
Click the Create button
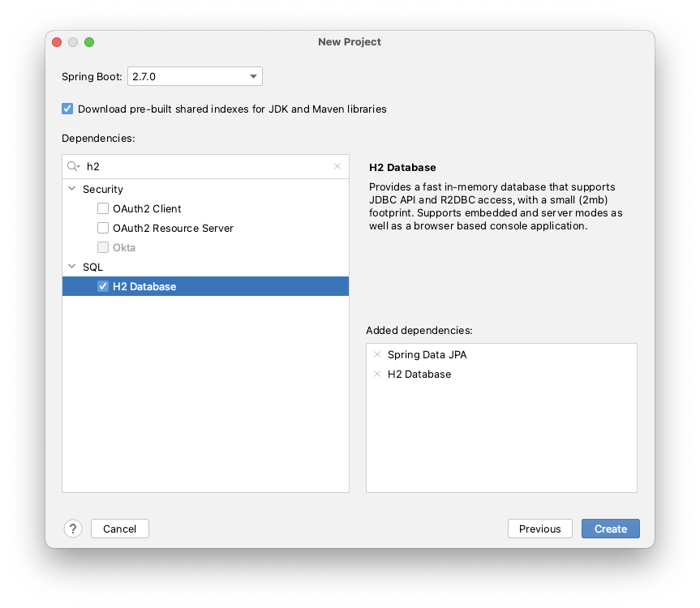[x=610, y=528]
